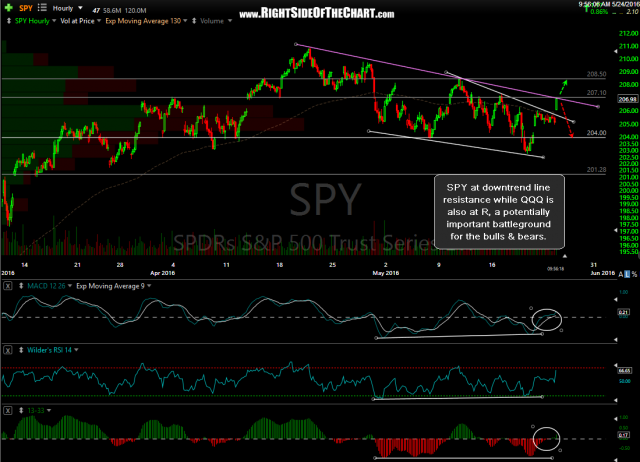
Task: Click the green plus add-chart icon
Action: pyautogui.click(x=8, y=8)
